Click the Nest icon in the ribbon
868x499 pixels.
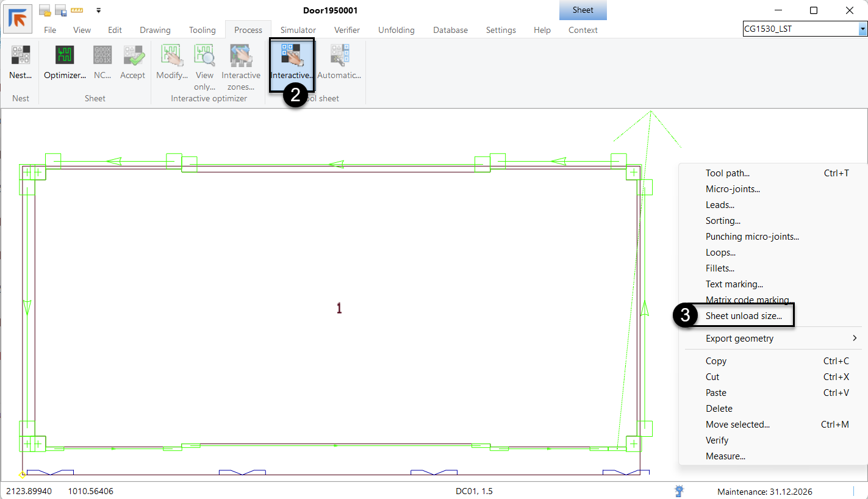click(21, 56)
